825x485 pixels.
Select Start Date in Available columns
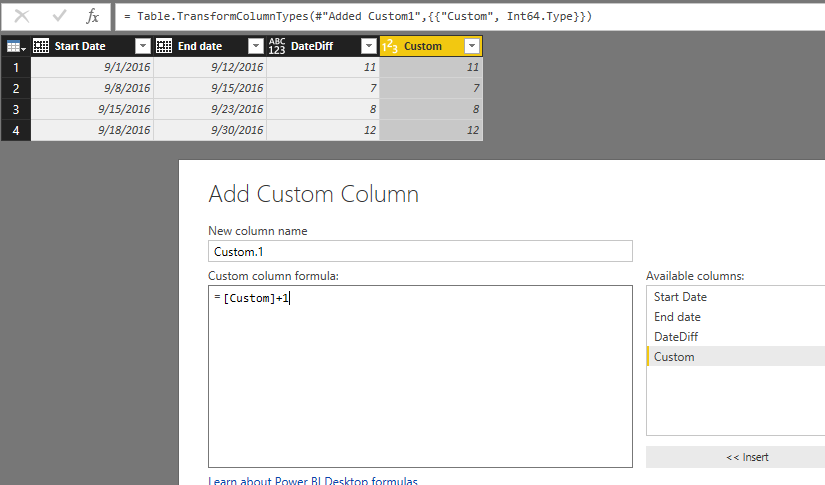tap(736, 297)
